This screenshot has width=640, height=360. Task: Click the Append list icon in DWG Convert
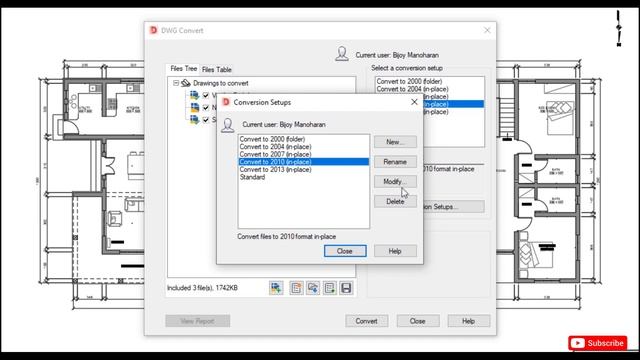click(330, 288)
